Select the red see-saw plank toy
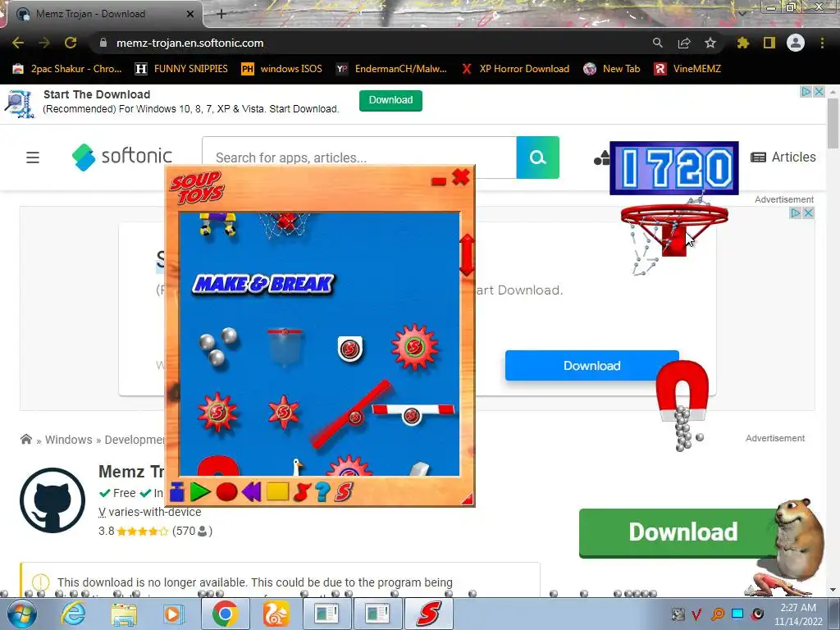Image resolution: width=840 pixels, height=630 pixels. click(x=352, y=413)
